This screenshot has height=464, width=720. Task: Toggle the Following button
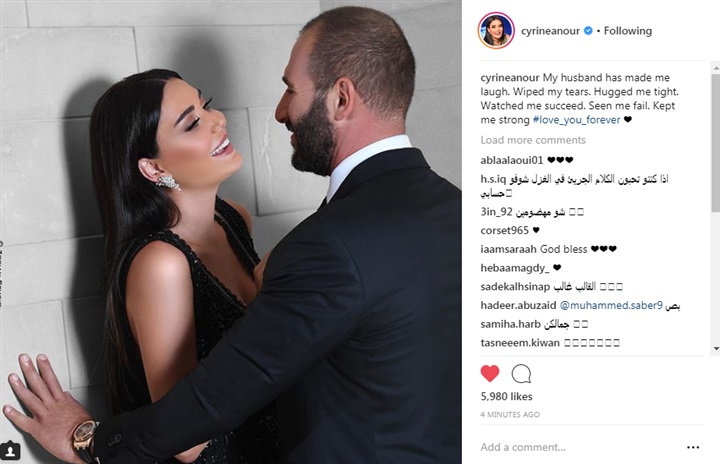(x=627, y=31)
